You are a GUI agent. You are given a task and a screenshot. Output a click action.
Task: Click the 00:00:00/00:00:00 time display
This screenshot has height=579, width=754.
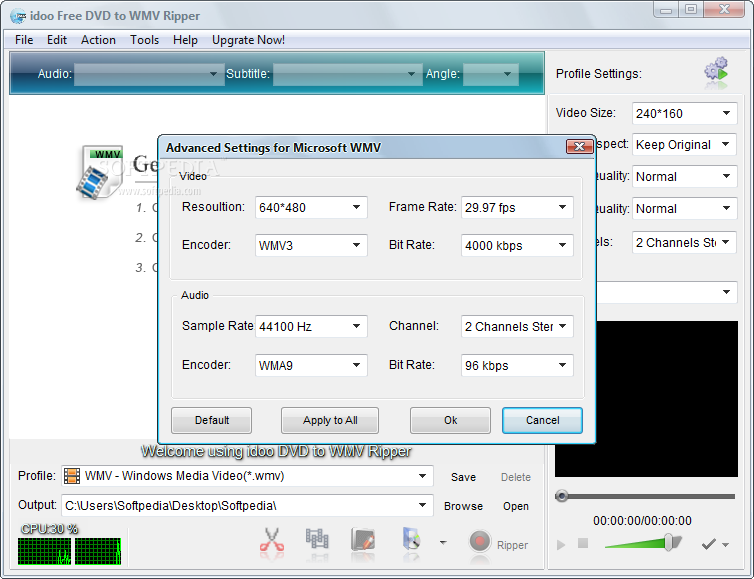[x=642, y=521]
